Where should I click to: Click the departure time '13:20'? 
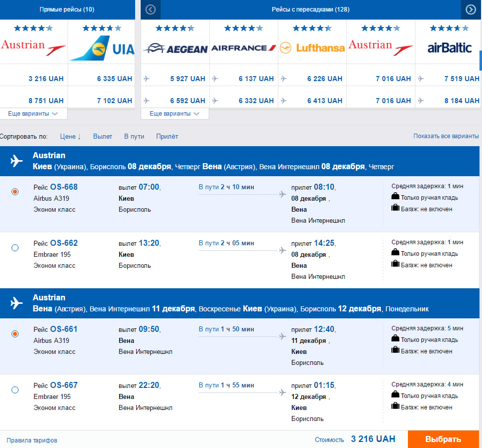[149, 243]
